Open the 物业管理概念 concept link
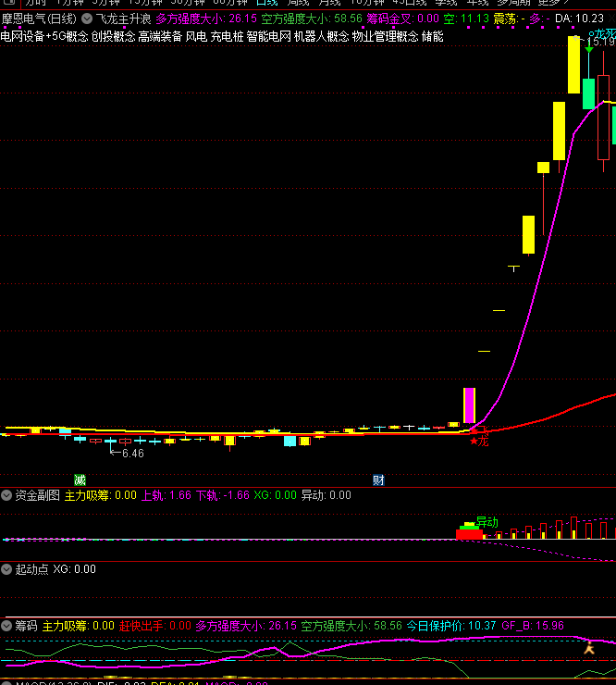The height and width of the screenshot is (685, 616). click(385, 36)
